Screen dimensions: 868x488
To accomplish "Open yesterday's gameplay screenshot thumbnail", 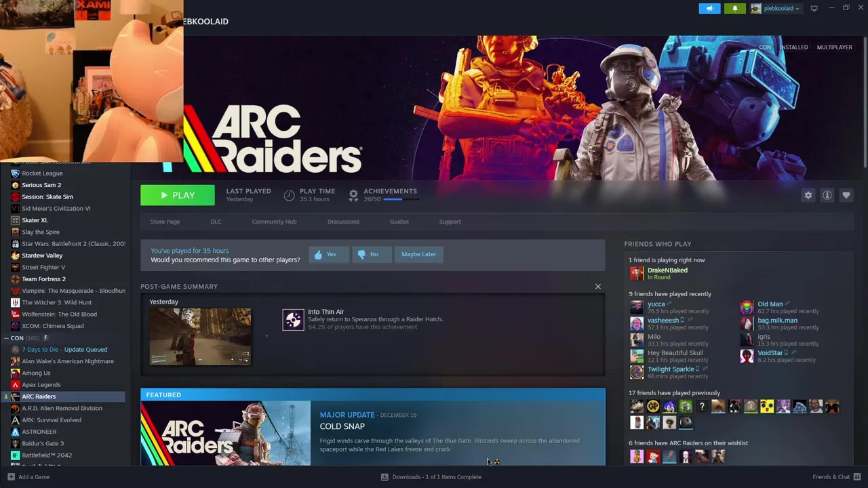I will click(200, 336).
